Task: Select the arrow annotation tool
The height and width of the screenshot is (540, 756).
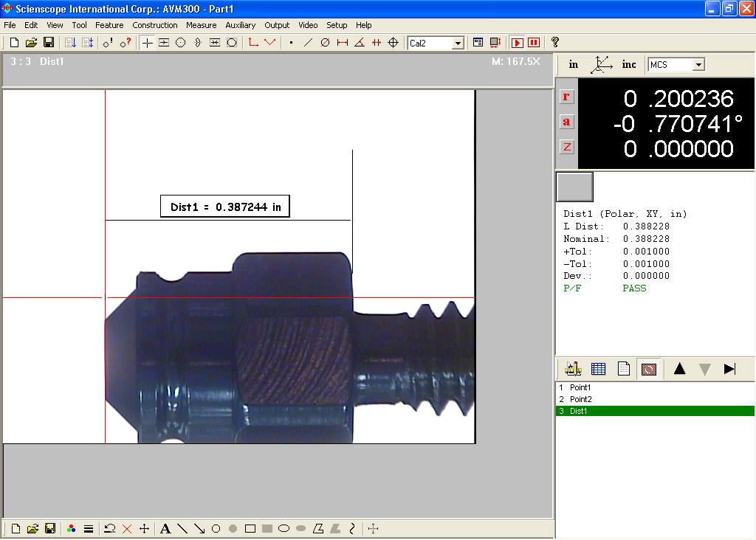Action: [199, 529]
